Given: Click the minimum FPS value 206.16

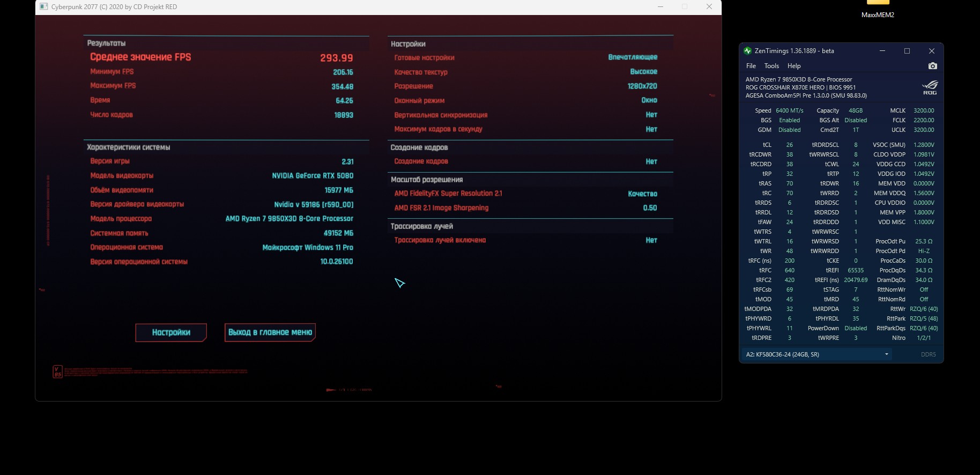Looking at the screenshot, I should click(343, 72).
